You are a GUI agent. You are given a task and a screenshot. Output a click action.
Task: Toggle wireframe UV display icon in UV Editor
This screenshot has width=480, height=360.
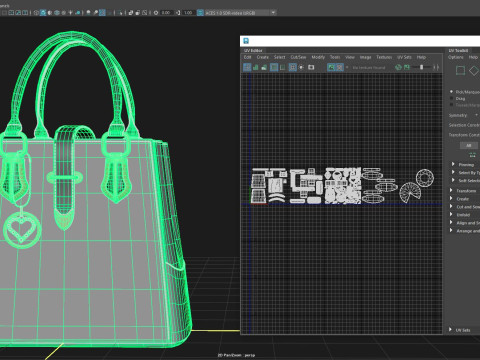click(x=247, y=67)
